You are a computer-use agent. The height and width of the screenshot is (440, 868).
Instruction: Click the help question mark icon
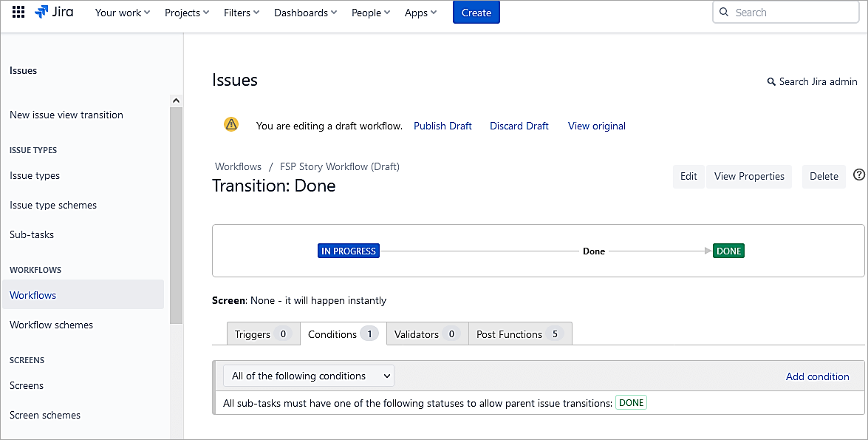858,175
